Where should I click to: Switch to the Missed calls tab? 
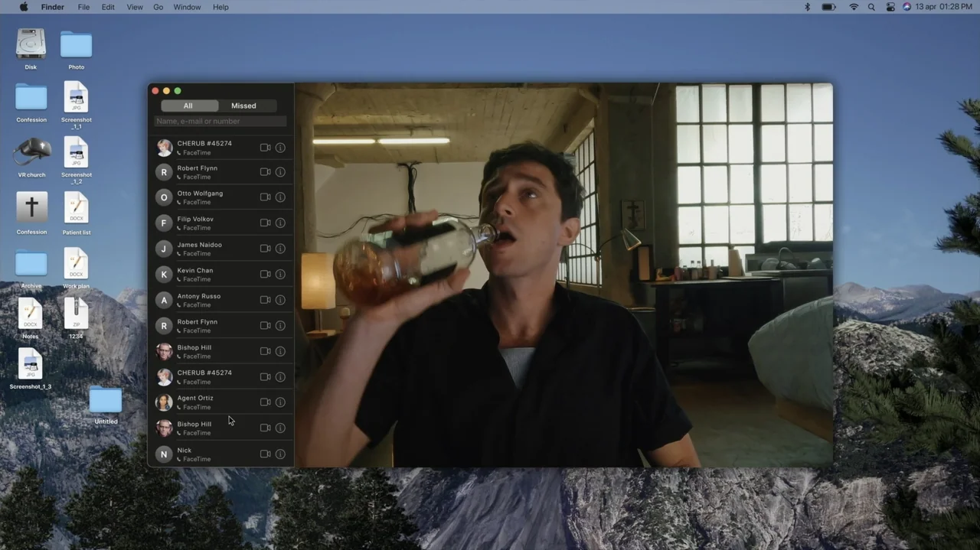pos(243,106)
